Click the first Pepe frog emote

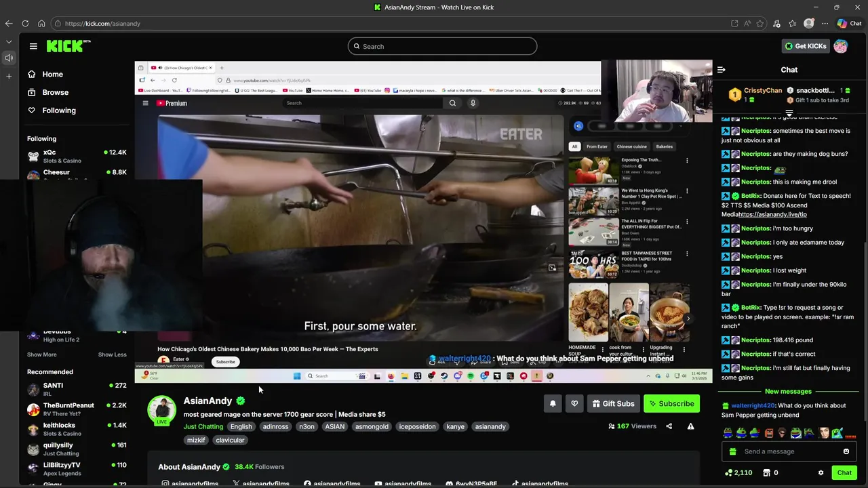[x=728, y=433]
